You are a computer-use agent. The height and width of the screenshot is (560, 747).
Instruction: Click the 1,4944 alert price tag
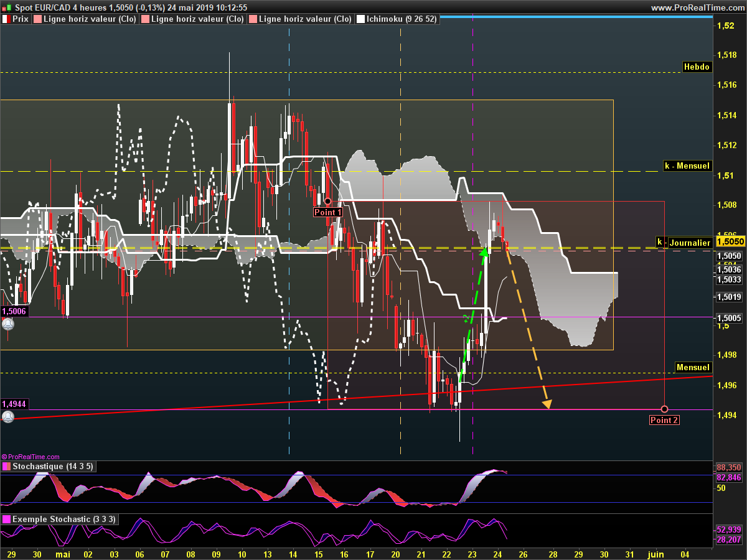pyautogui.click(x=15, y=404)
